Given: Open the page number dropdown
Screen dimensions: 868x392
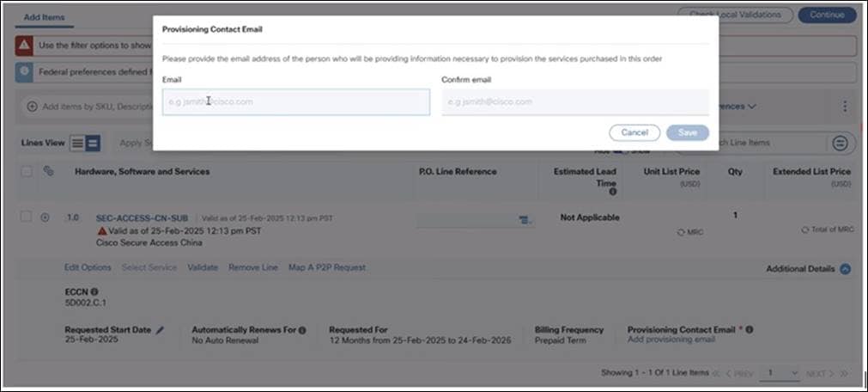Looking at the screenshot, I should [780, 374].
